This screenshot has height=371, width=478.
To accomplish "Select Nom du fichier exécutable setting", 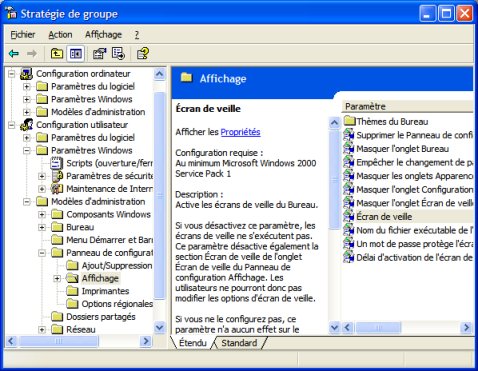I will (x=408, y=230).
